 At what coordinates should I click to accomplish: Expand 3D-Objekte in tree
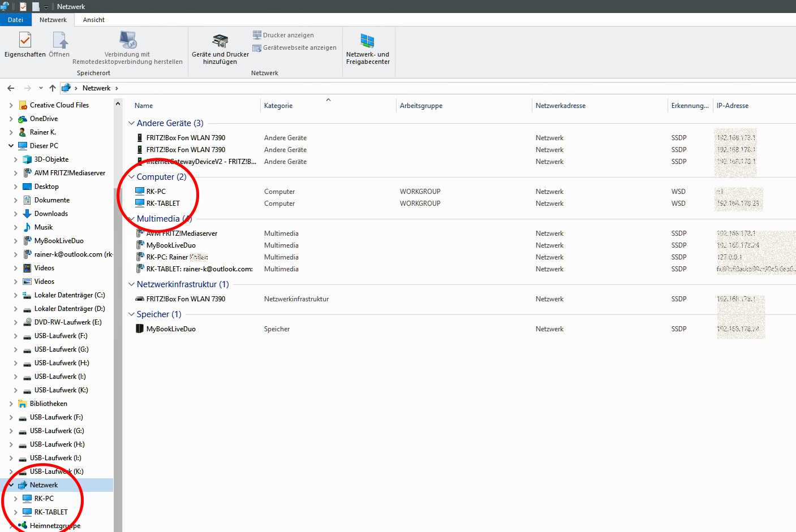click(x=15, y=159)
